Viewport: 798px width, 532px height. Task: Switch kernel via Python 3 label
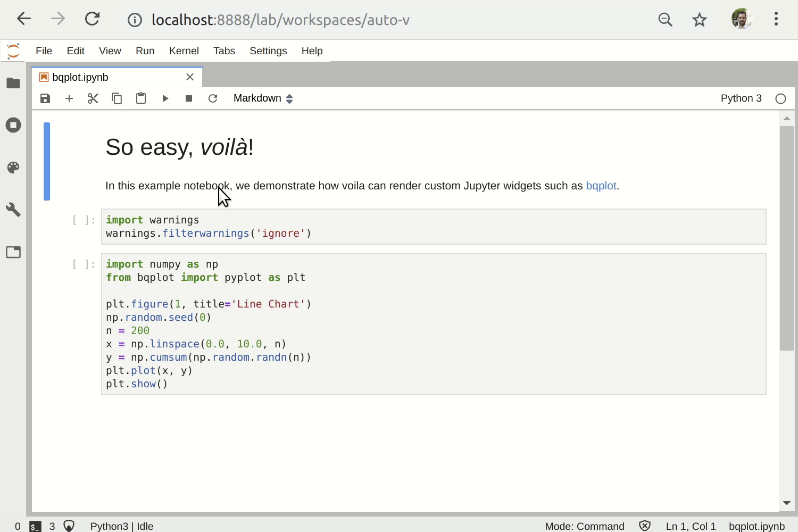(x=741, y=98)
